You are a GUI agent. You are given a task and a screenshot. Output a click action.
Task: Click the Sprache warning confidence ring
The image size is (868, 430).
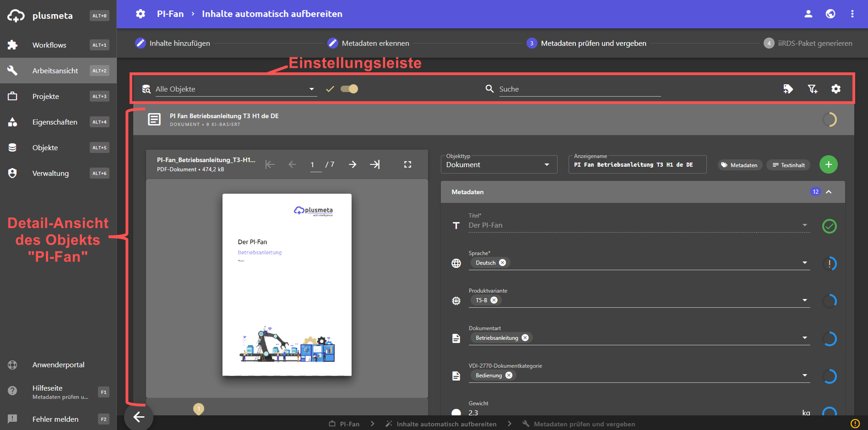point(829,263)
